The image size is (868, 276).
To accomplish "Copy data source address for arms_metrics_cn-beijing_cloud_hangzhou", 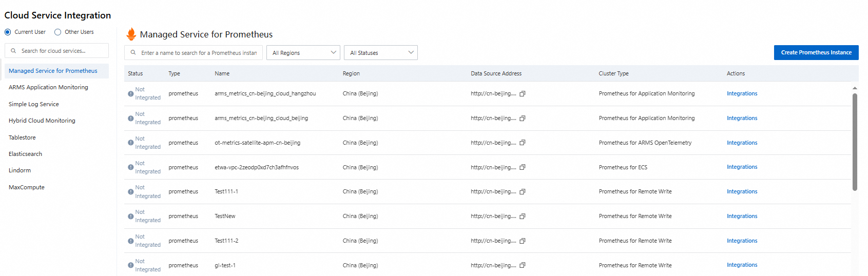I will coord(523,94).
